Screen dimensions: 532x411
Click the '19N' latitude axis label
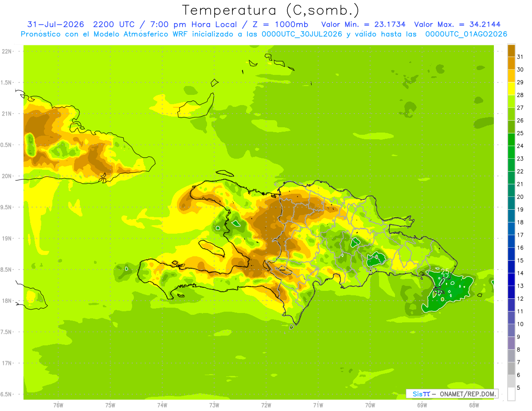click(8, 238)
